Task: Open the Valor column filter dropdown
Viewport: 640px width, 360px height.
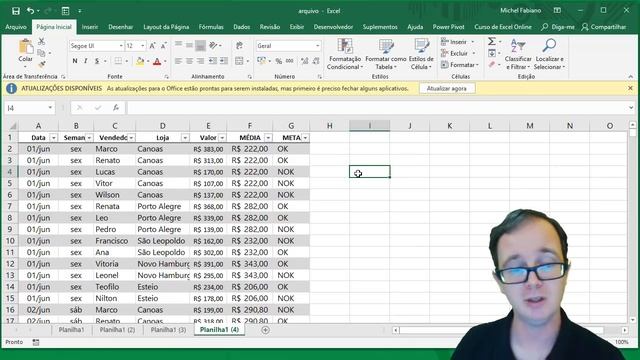Action: 222,138
